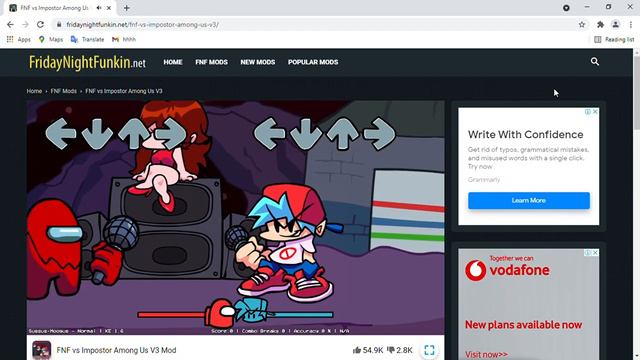Dislike the game with the thumbs-down icon
The height and width of the screenshot is (360, 640).
point(391,350)
